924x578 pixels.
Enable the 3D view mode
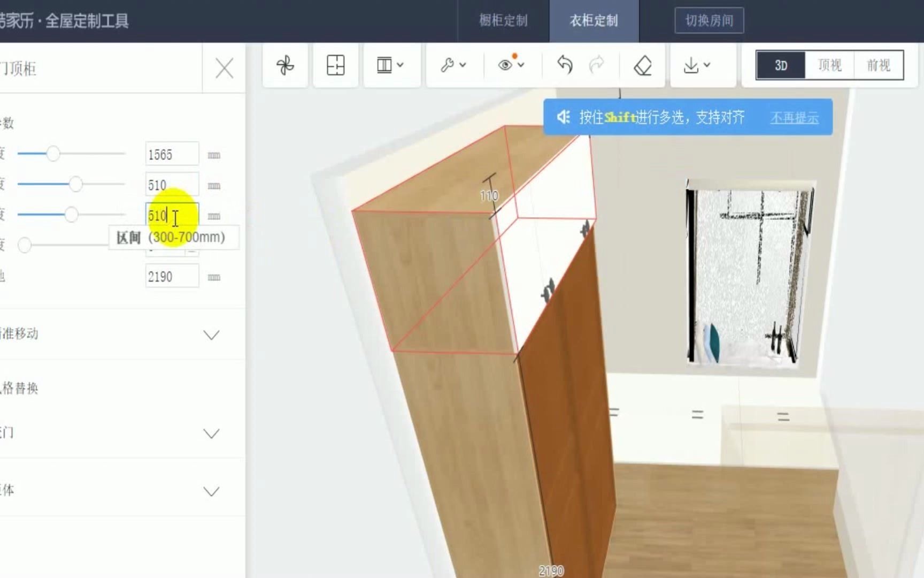pyautogui.click(x=781, y=65)
